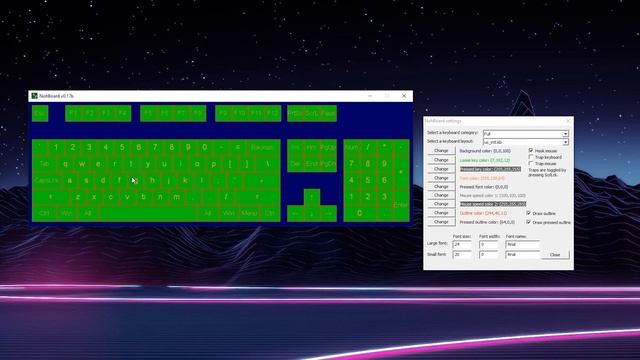640x360 pixels.
Task: Click the q key on the keyboard
Action: point(65,164)
